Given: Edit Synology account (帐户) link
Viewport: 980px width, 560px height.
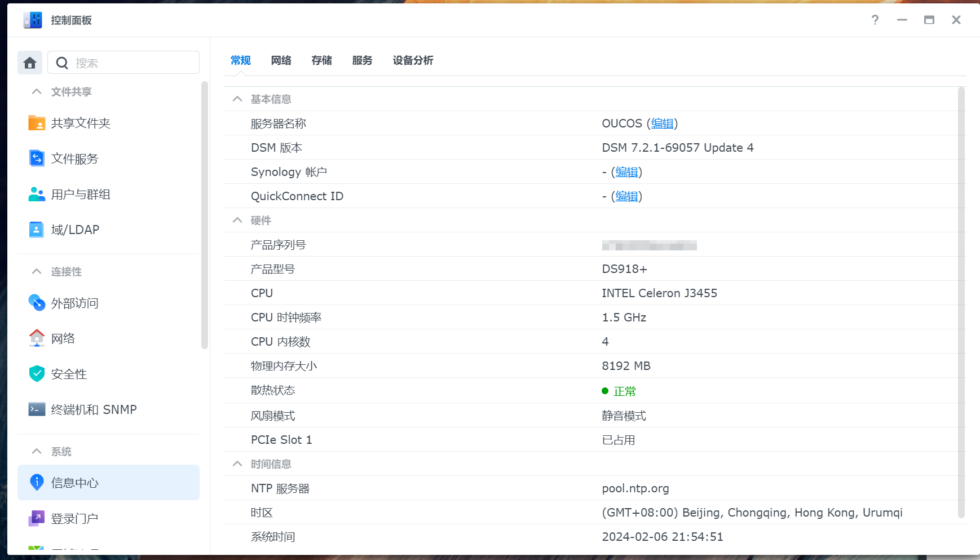Looking at the screenshot, I should point(626,172).
